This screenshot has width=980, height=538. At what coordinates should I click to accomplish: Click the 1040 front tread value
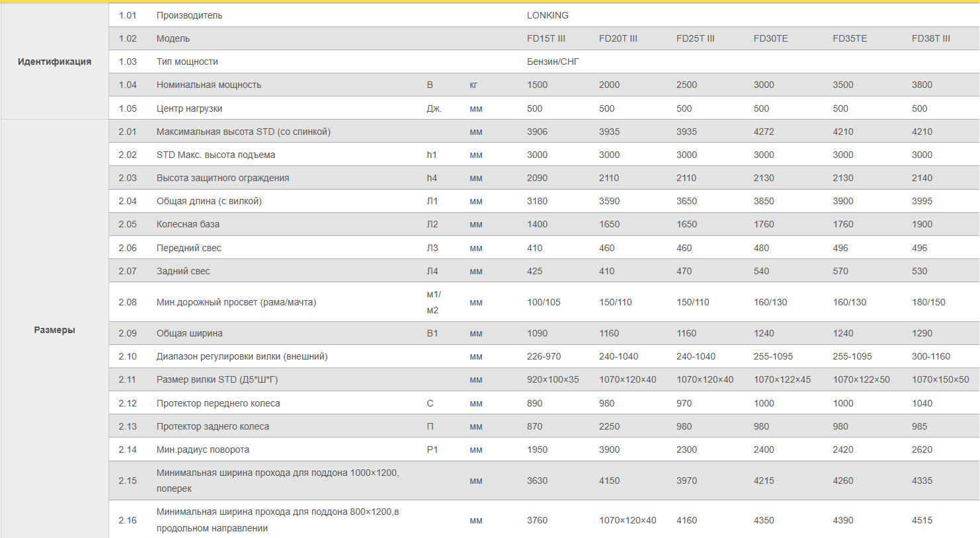tap(922, 403)
